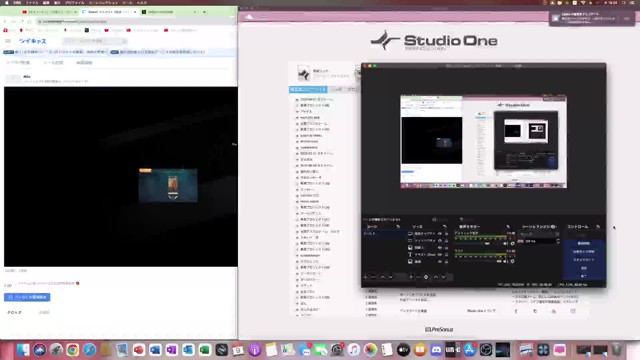Toggle visibility of the text source in OBS
The width and height of the screenshot is (640, 360).
point(440,254)
